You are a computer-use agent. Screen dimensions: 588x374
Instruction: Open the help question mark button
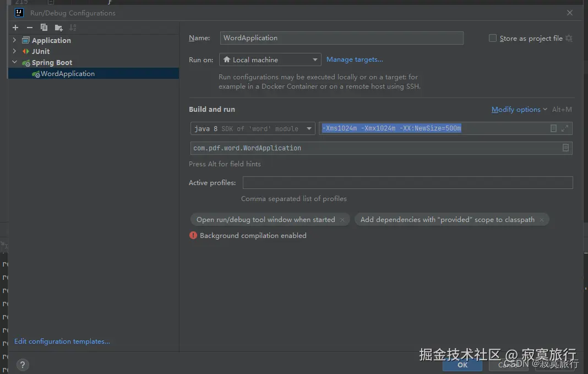pos(23,365)
